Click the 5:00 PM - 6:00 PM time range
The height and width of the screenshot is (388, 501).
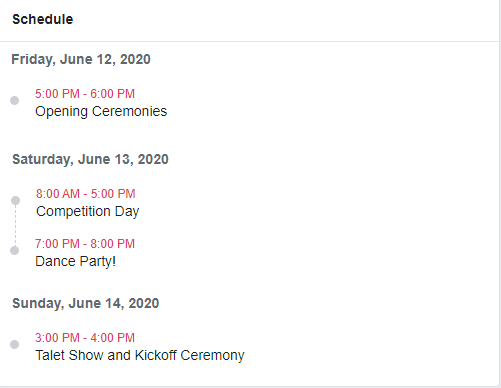[85, 94]
